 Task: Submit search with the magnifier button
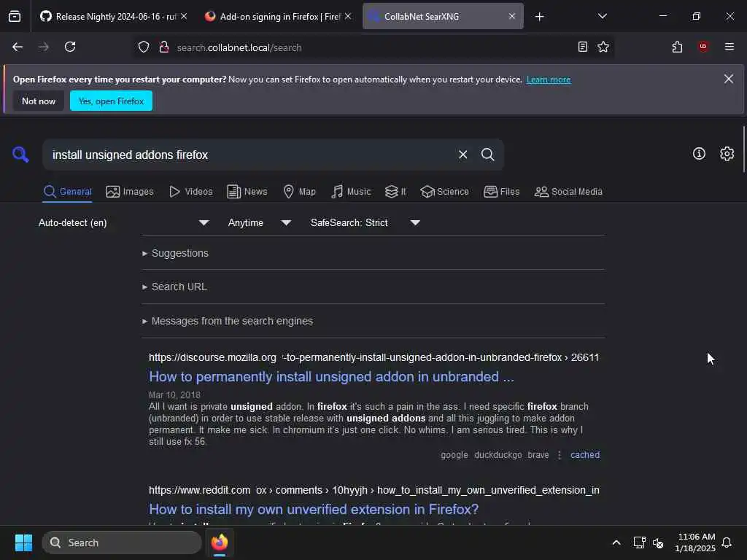coord(488,155)
